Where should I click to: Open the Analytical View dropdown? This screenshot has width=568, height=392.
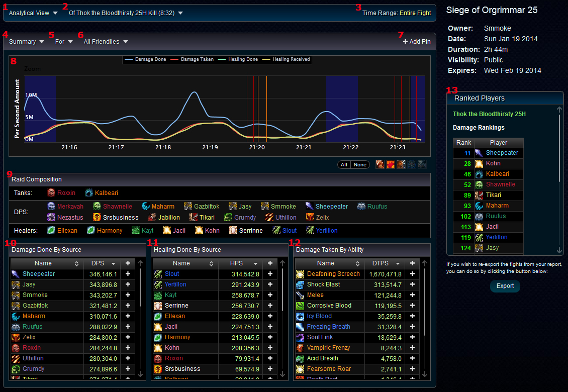[33, 13]
